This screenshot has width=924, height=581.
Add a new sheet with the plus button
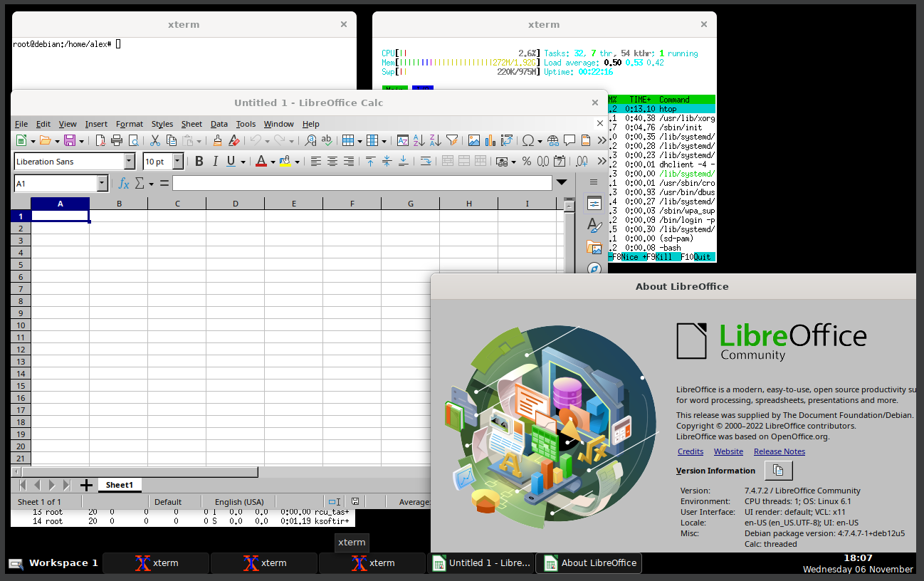click(86, 485)
